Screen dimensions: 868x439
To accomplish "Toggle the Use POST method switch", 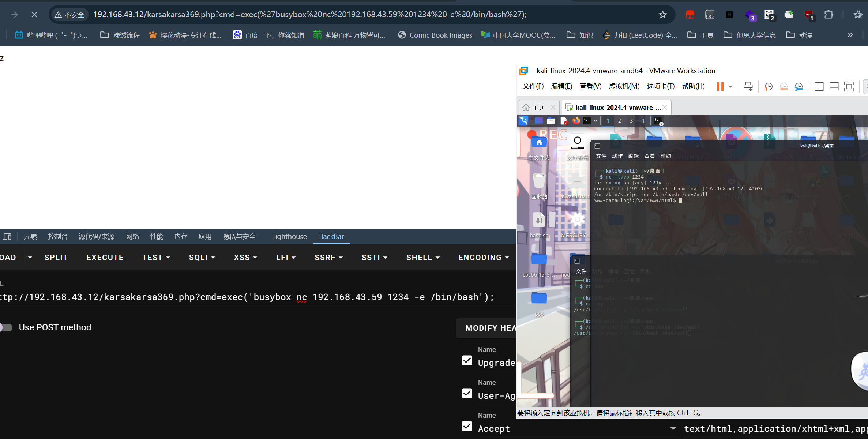I will pos(6,327).
